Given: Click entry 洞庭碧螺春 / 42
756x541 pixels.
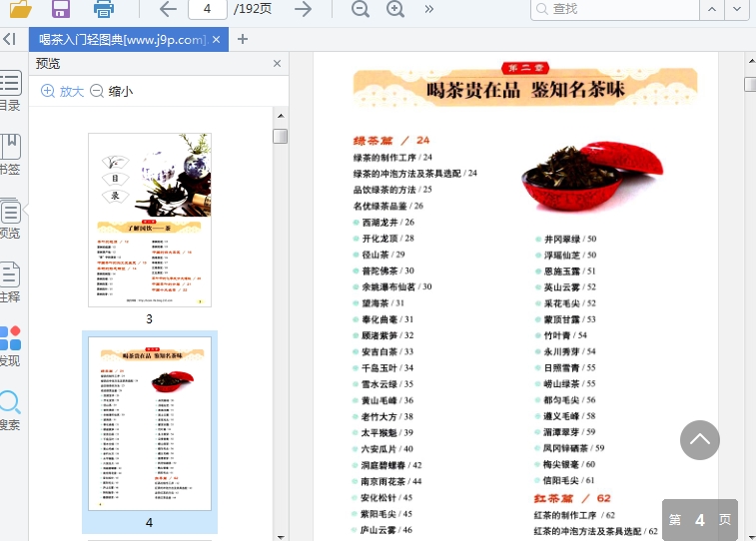Looking at the screenshot, I should click(391, 465).
